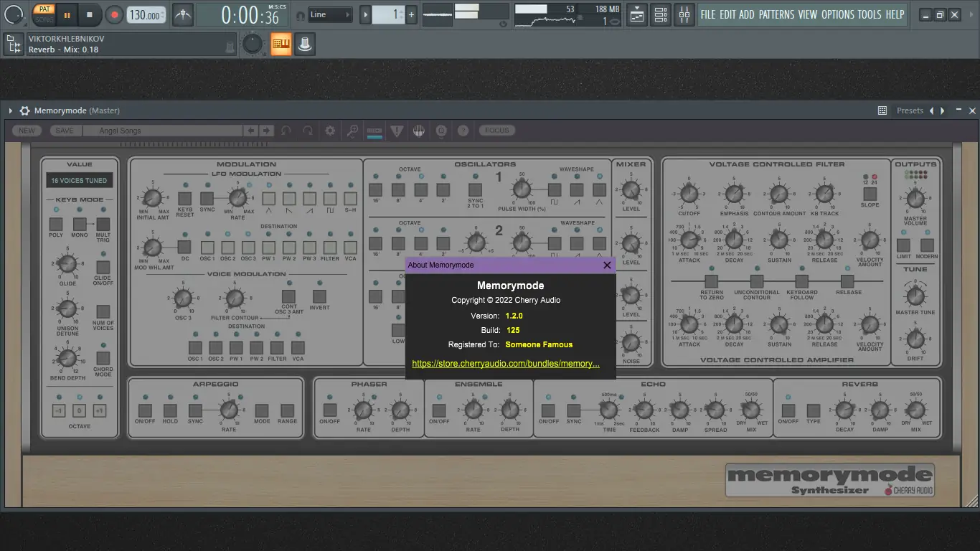The image size is (980, 551).
Task: Switch playback to SONG mode
Action: point(44,19)
